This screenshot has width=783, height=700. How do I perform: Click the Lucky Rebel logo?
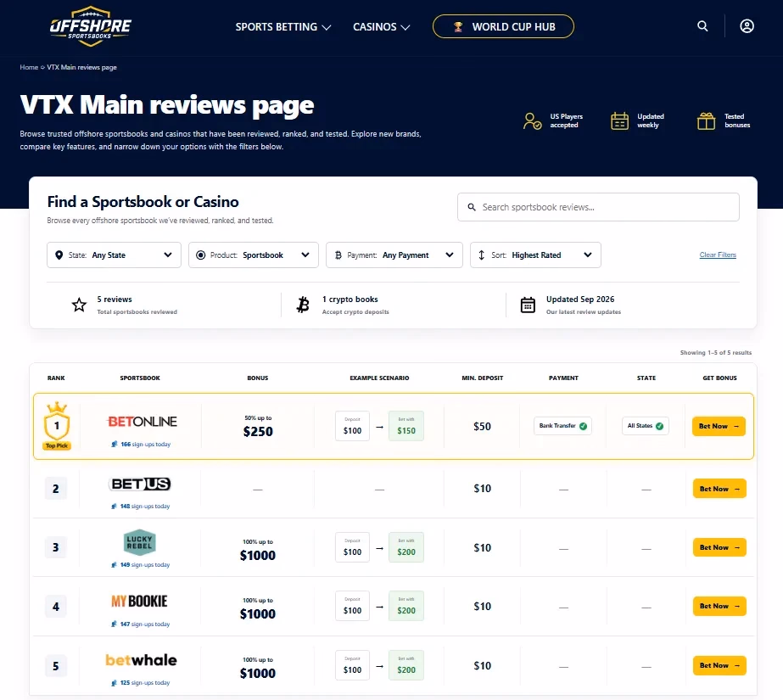click(x=139, y=542)
